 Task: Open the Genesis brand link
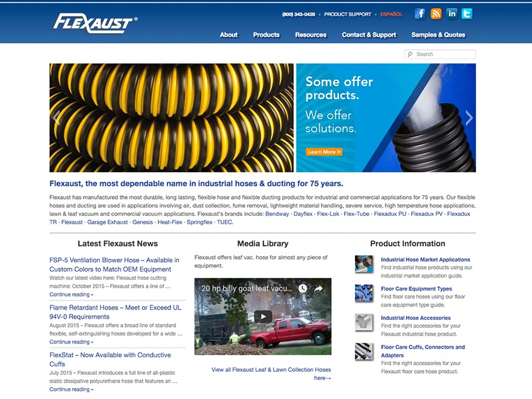(143, 222)
